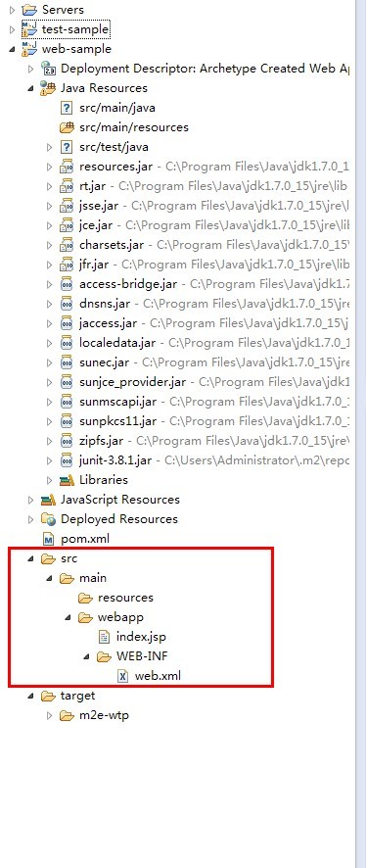Screen dimensions: 366x868
Task: Select the target folder
Action: pos(78,696)
